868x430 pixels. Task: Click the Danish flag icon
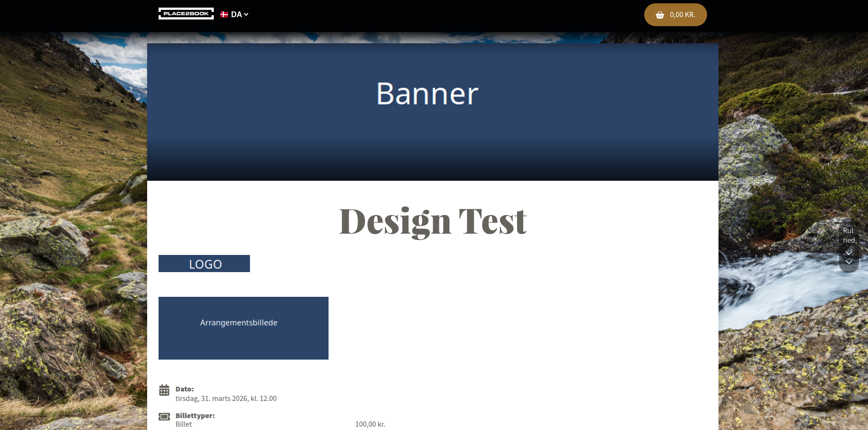[x=224, y=14]
